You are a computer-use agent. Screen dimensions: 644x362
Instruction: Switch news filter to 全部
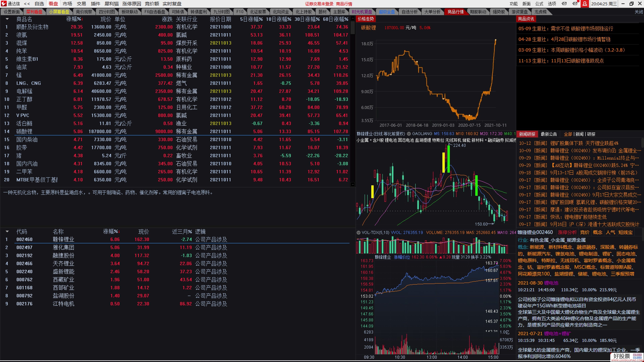tap(568, 134)
